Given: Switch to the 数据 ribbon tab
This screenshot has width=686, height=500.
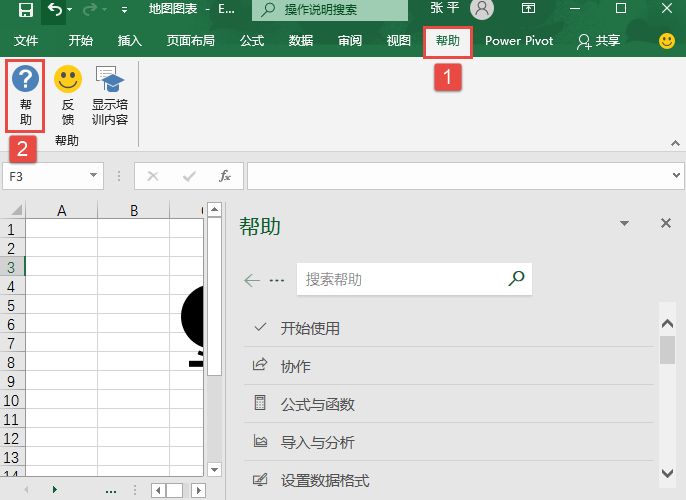Looking at the screenshot, I should 301,41.
